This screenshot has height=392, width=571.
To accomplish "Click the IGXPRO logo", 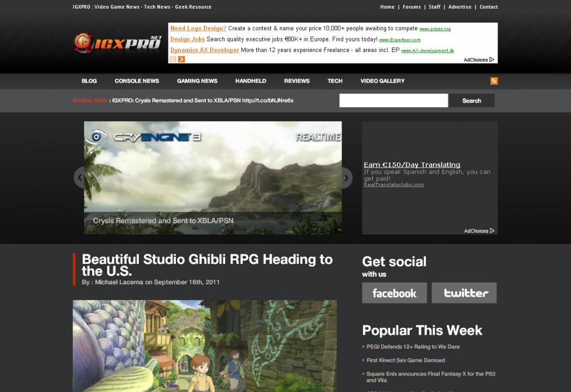I will (118, 43).
